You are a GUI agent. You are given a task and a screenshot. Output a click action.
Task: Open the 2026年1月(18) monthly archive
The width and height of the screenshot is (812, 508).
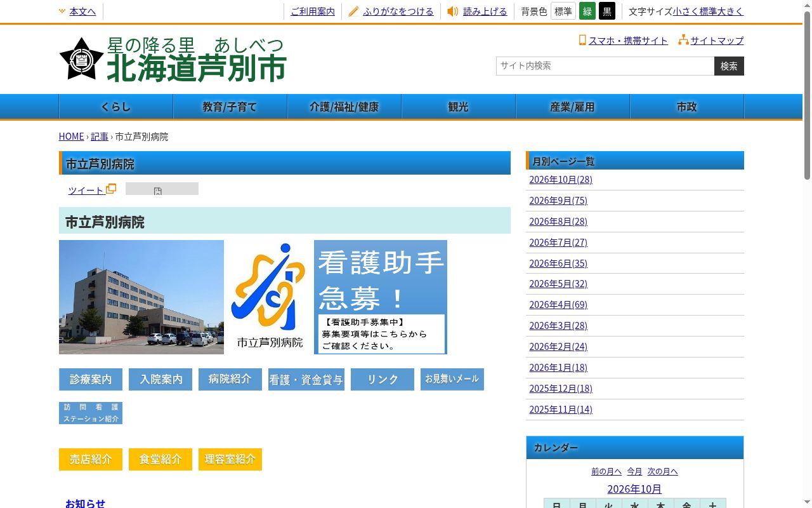[558, 368]
